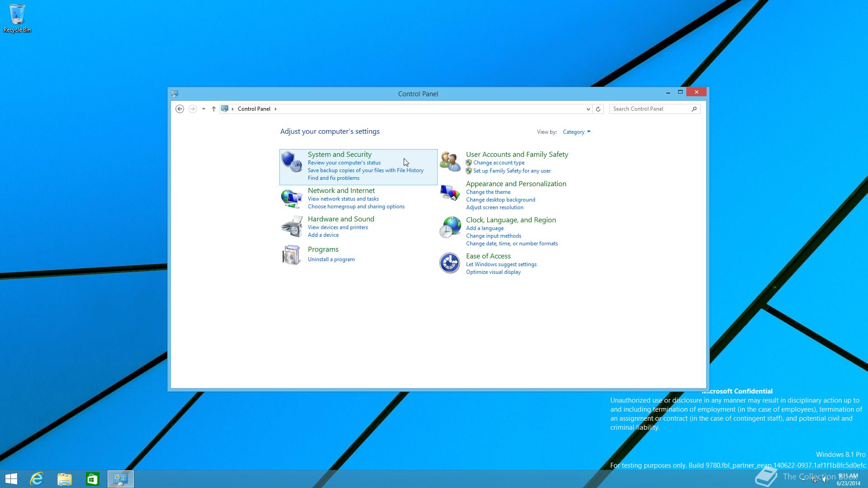Select the Control Panel taskbar button

pyautogui.click(x=121, y=479)
